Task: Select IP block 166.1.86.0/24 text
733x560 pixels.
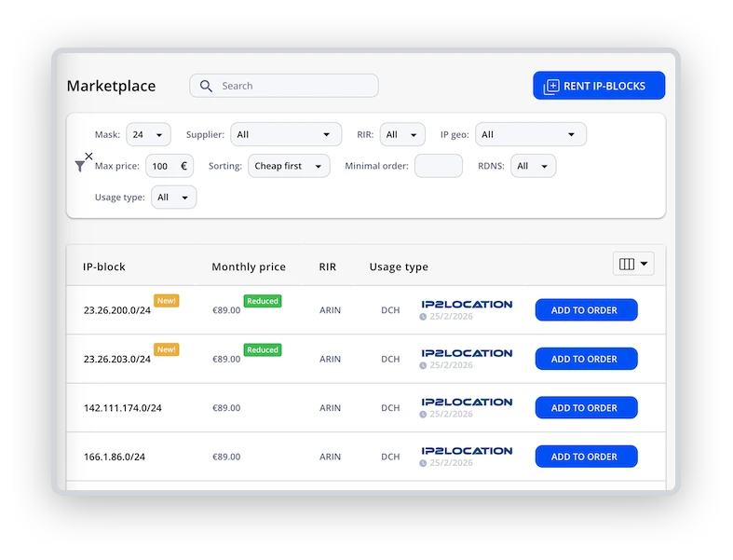Action: [114, 457]
